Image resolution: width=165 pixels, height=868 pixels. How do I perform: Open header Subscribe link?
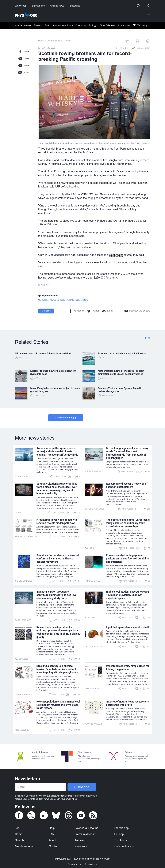(75, 6)
